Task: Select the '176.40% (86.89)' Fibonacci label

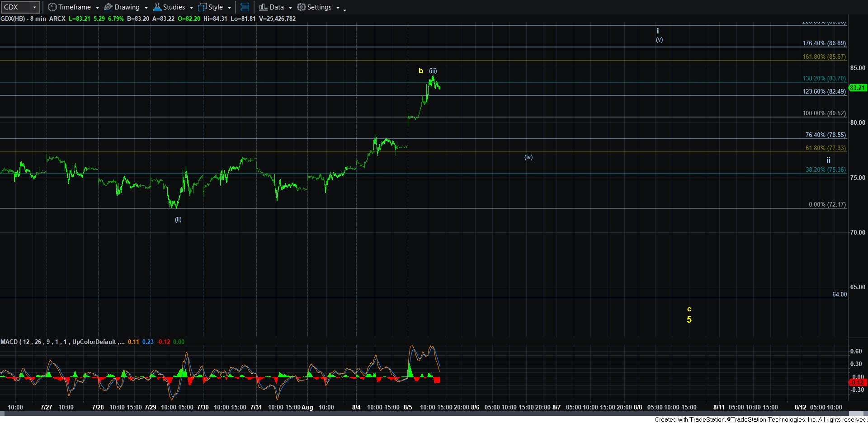Action: [x=824, y=43]
